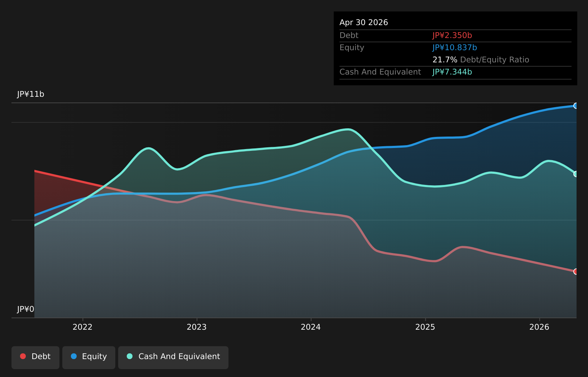
Task: Select the Equity endpoint marker on chart
Action: [x=576, y=106]
